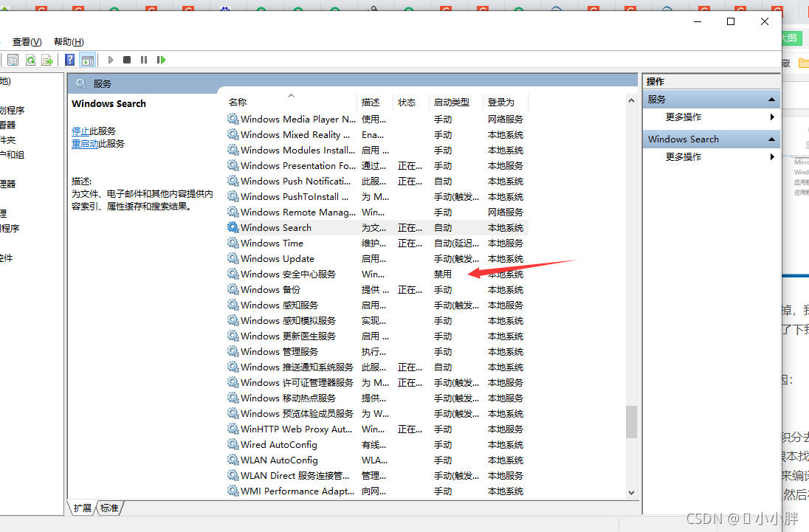809x532 pixels.
Task: Click gear icon beside Wired AutoConfig
Action: (x=233, y=444)
